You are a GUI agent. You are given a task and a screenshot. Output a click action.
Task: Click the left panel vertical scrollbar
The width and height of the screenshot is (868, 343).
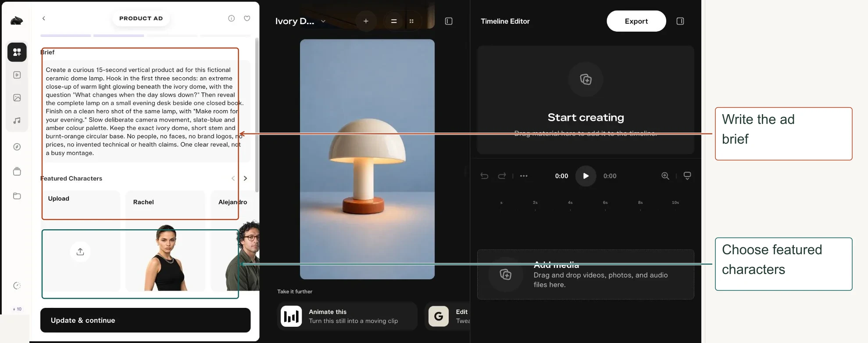coord(257,115)
